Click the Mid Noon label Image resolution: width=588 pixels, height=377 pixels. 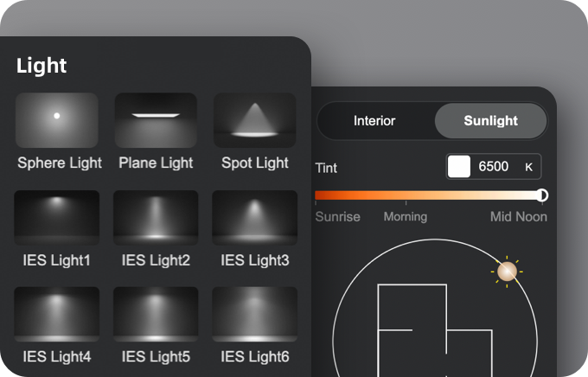coord(519,217)
